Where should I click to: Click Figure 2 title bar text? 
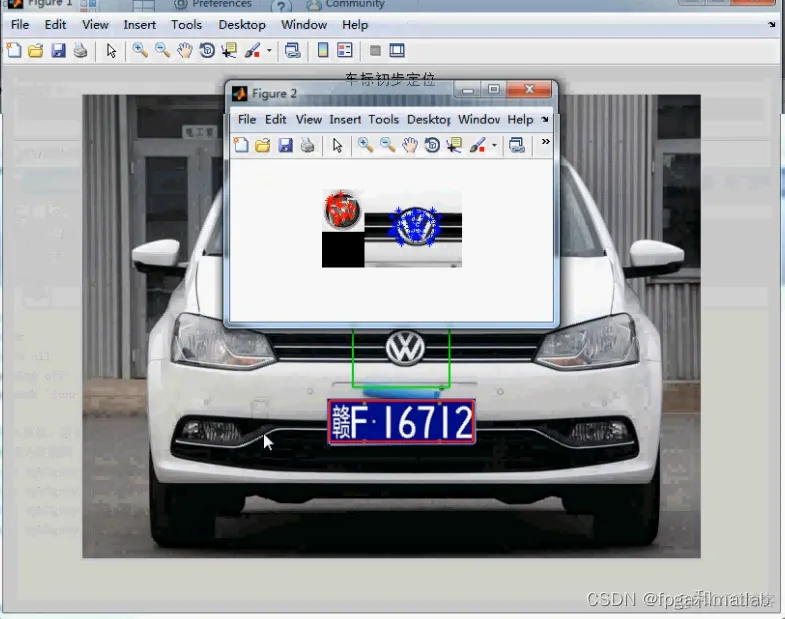click(274, 94)
